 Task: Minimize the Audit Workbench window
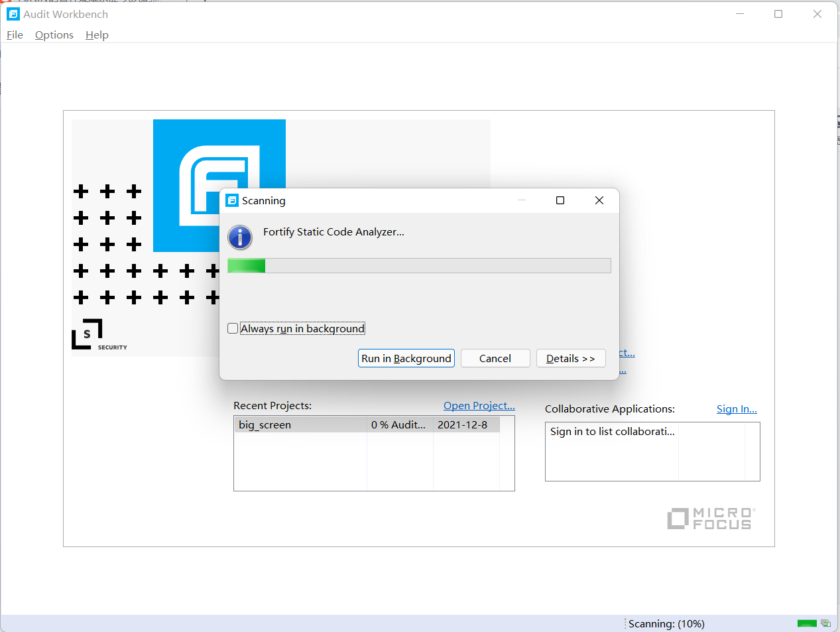point(740,14)
